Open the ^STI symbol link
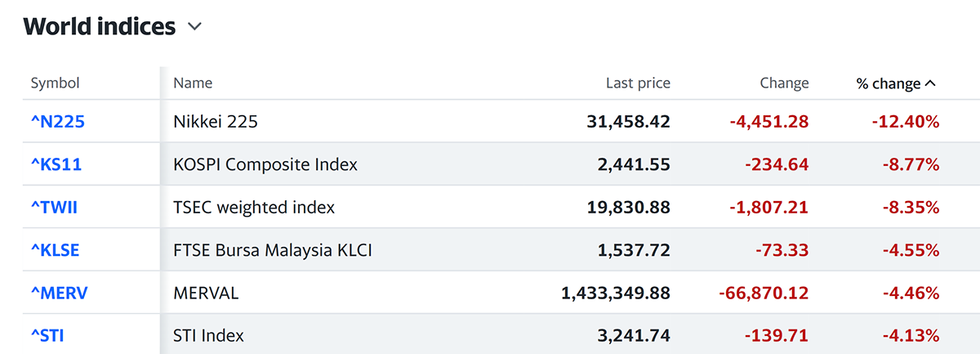The height and width of the screenshot is (354, 980). click(47, 335)
